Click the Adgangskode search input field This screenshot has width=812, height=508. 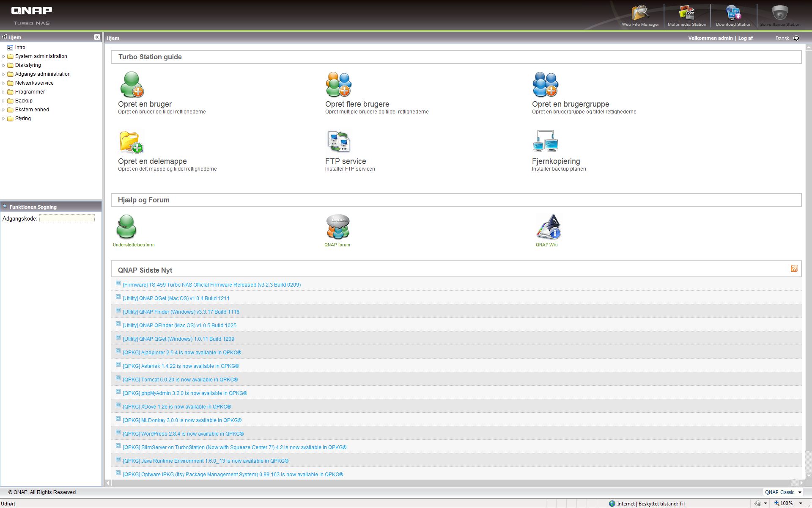[67, 218]
